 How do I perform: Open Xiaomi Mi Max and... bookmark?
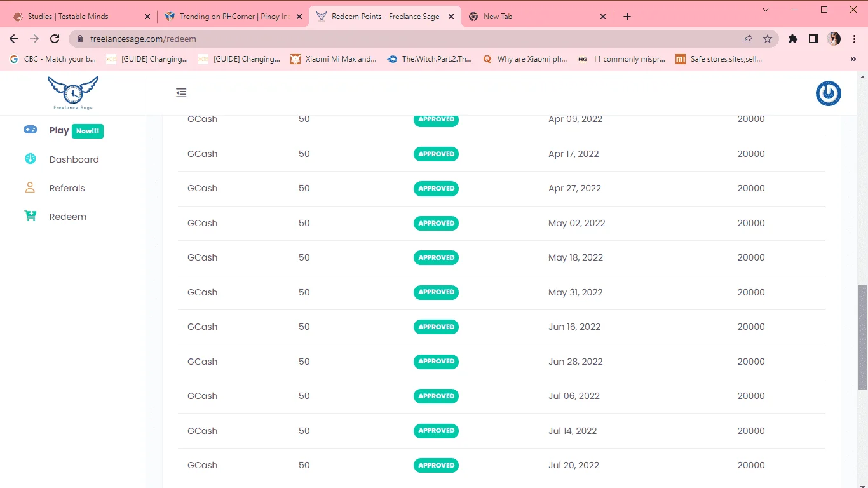tap(334, 59)
